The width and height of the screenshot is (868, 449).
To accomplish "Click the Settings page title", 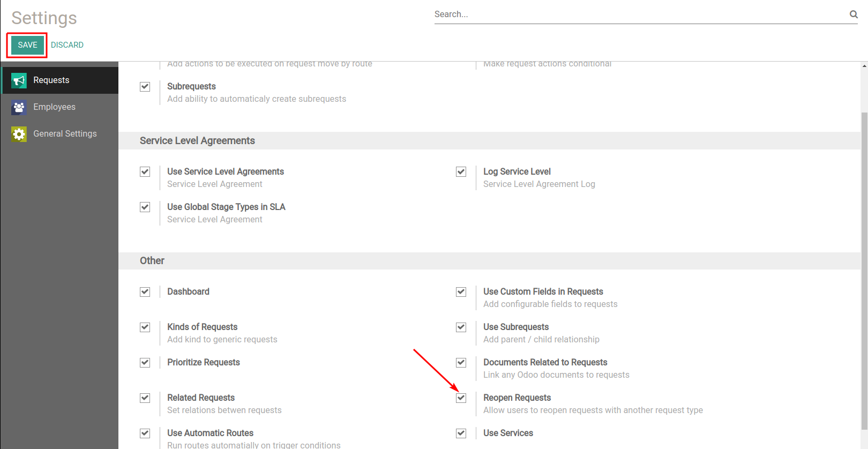I will (x=44, y=18).
